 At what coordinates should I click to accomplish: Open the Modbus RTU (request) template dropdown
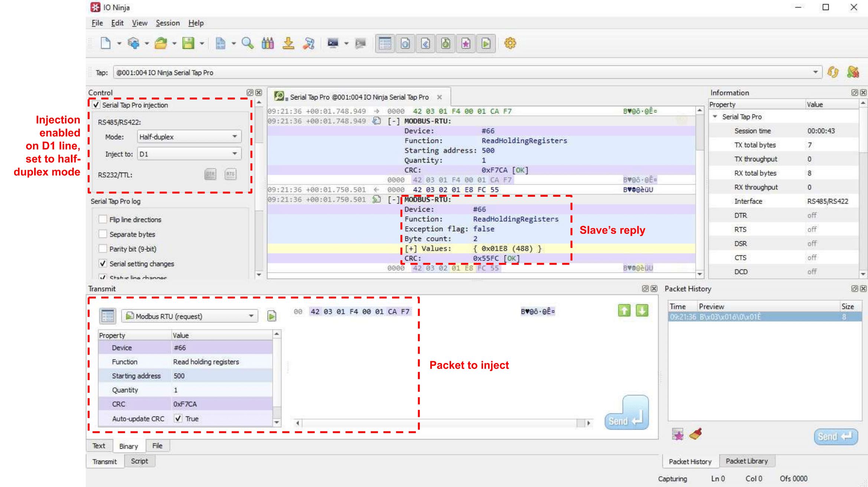pyautogui.click(x=190, y=316)
